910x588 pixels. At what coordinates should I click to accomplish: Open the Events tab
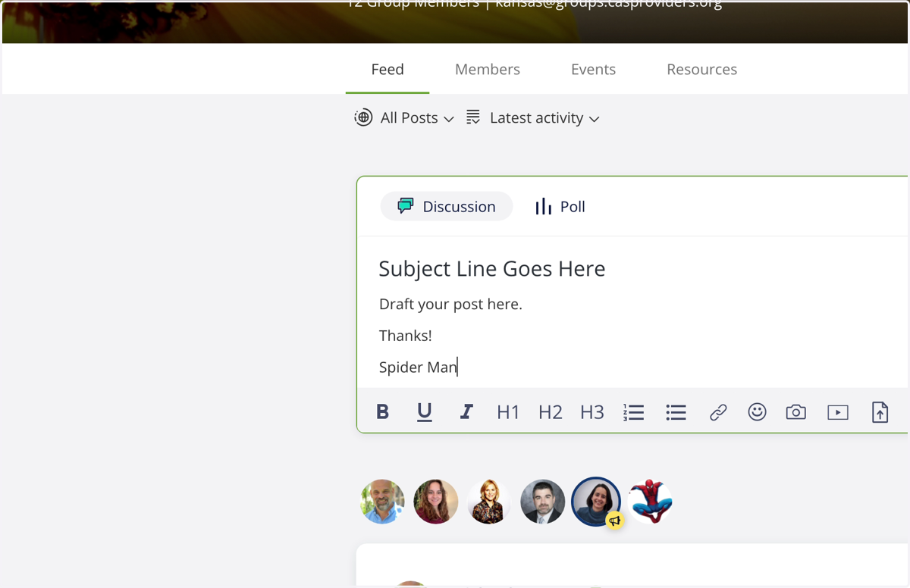tap(593, 69)
